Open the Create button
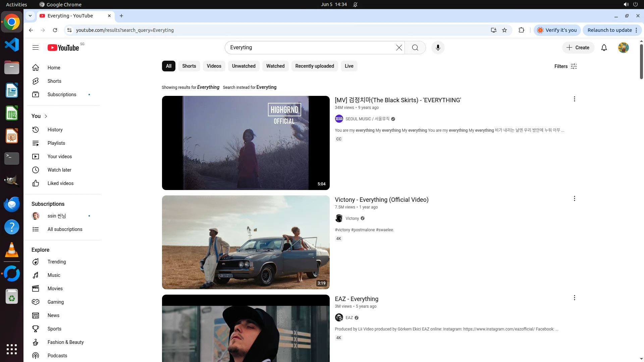This screenshot has width=644, height=362. (x=578, y=48)
